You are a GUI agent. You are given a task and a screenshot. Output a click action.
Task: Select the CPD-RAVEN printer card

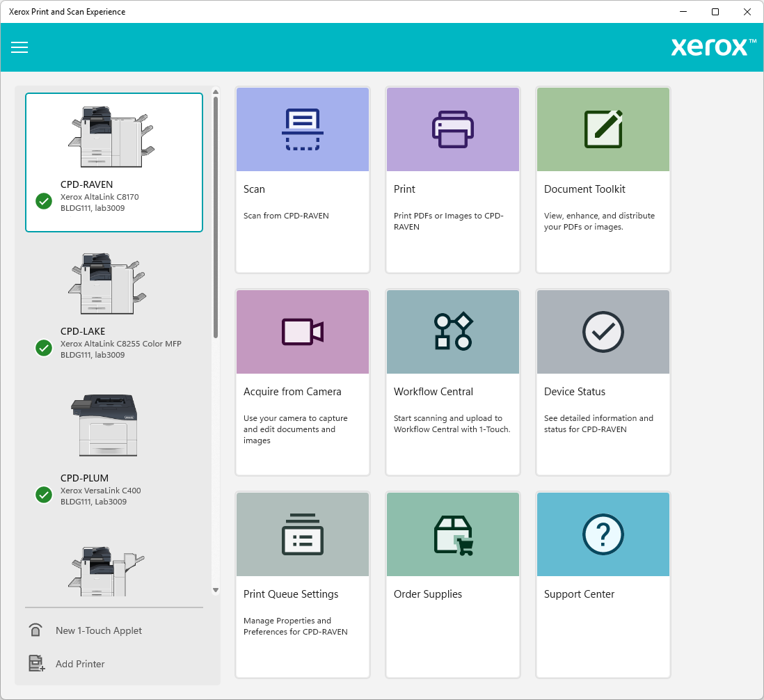(113, 162)
